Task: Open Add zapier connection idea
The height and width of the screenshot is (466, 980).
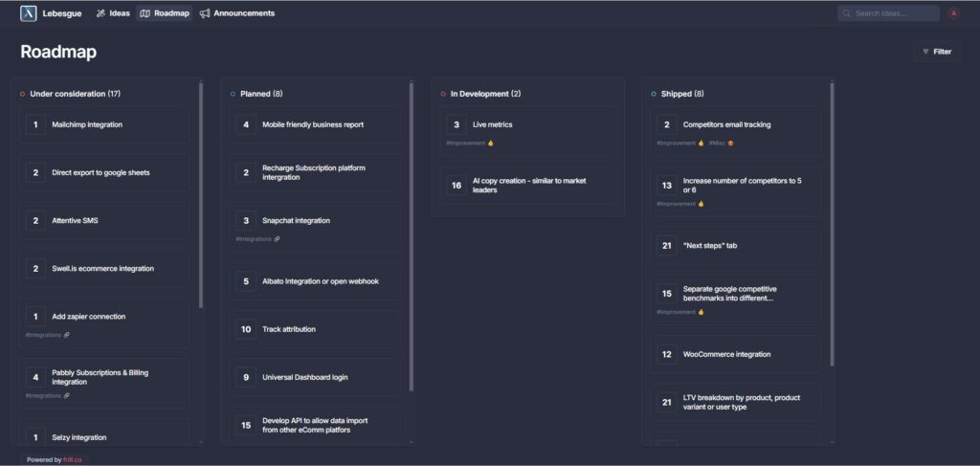Action: (103, 322)
